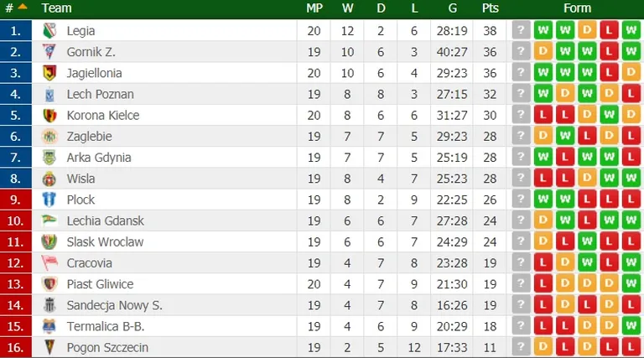Click the Plock blue shield logo

[49, 200]
